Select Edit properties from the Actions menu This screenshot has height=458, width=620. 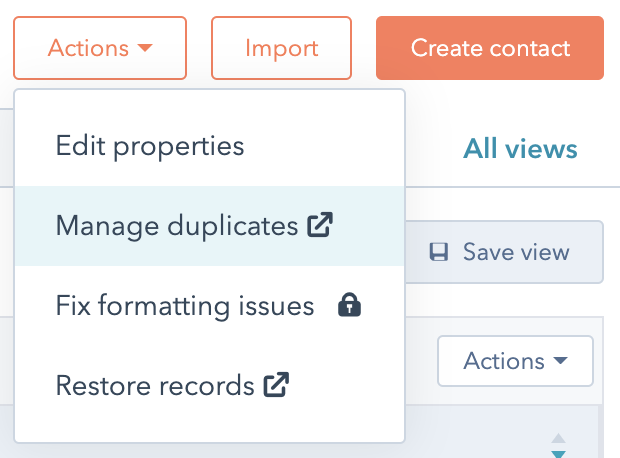(x=150, y=146)
